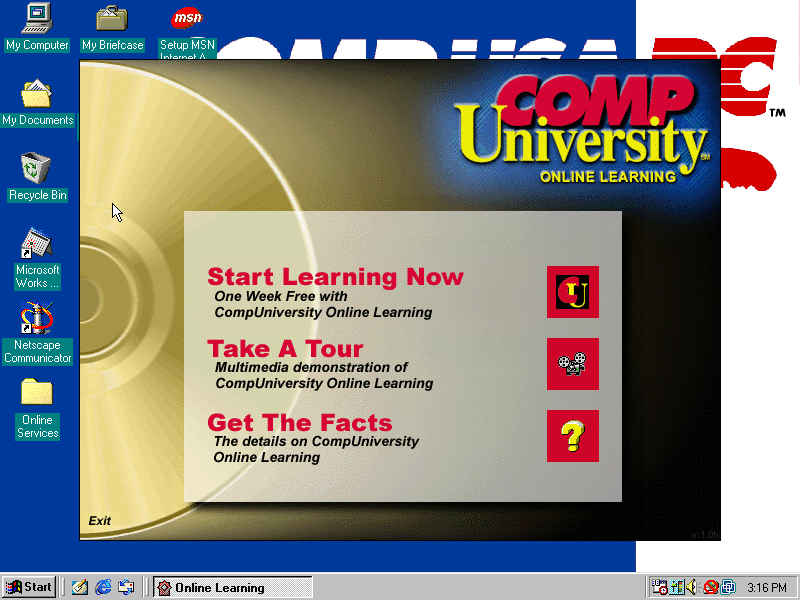This screenshot has width=800, height=600.
Task: Launch Internet Explorer from the Quick Launch bar
Action: 103,587
